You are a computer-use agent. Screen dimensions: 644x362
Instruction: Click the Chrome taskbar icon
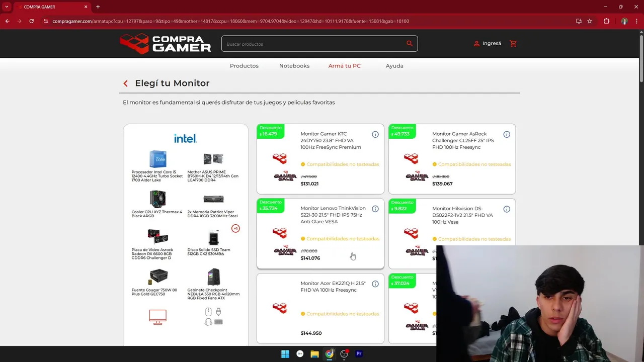point(329,354)
